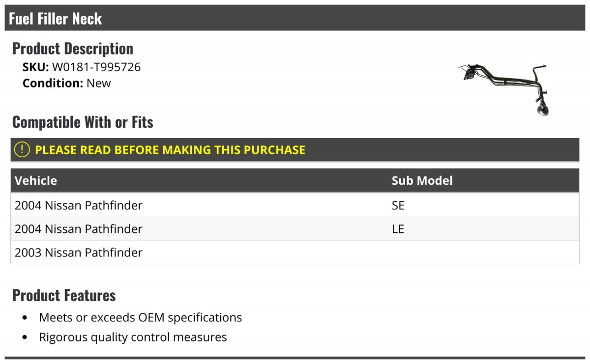The width and height of the screenshot is (590, 364).
Task: Click the SKU number W0181-T995726
Action: pyautogui.click(x=96, y=67)
